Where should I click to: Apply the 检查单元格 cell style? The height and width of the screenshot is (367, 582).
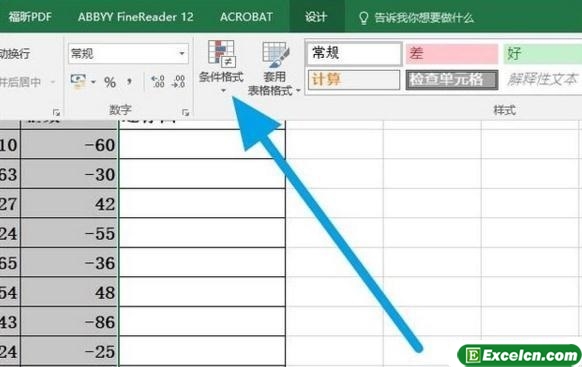pos(452,79)
